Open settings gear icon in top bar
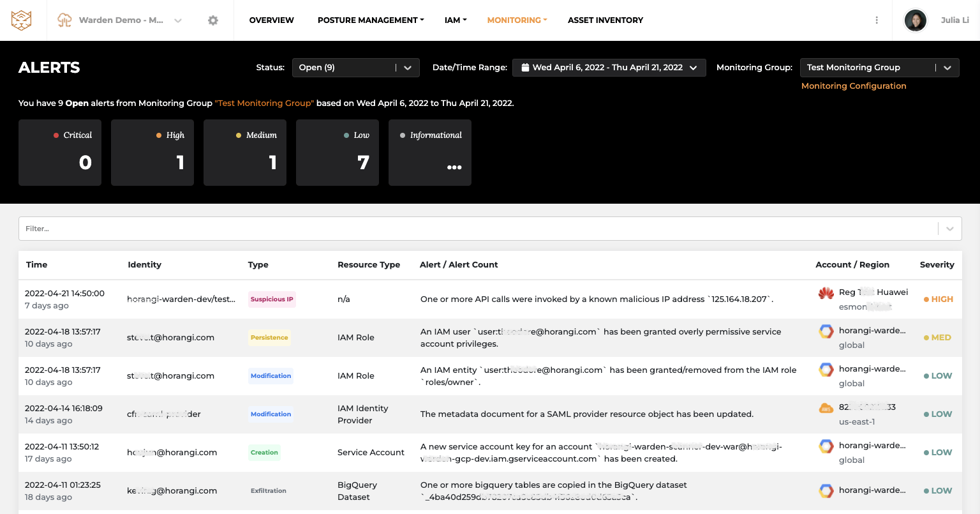Viewport: 980px width, 514px height. click(213, 20)
